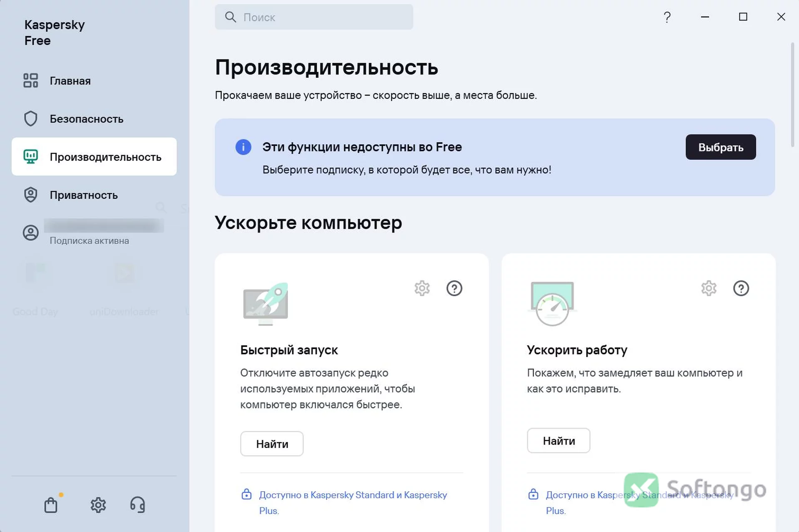Click the Ускорьте компьютер heading
The height and width of the screenshot is (532, 799).
[x=308, y=223]
